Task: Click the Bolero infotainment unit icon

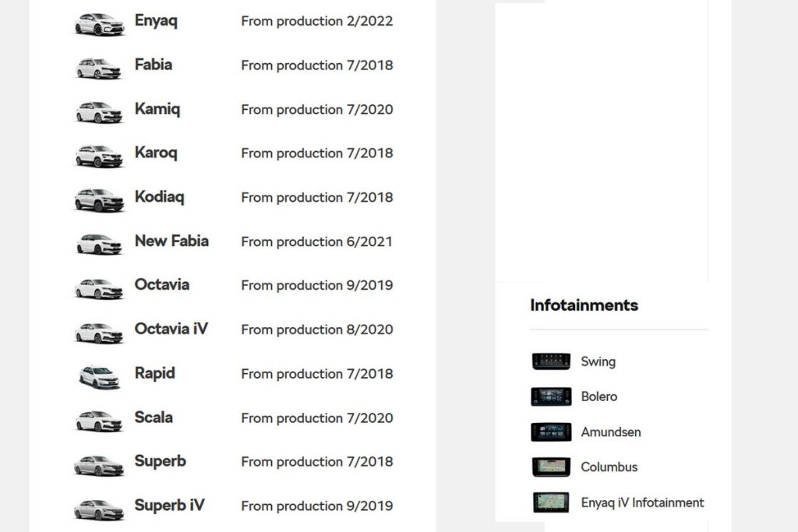Action: [x=551, y=396]
